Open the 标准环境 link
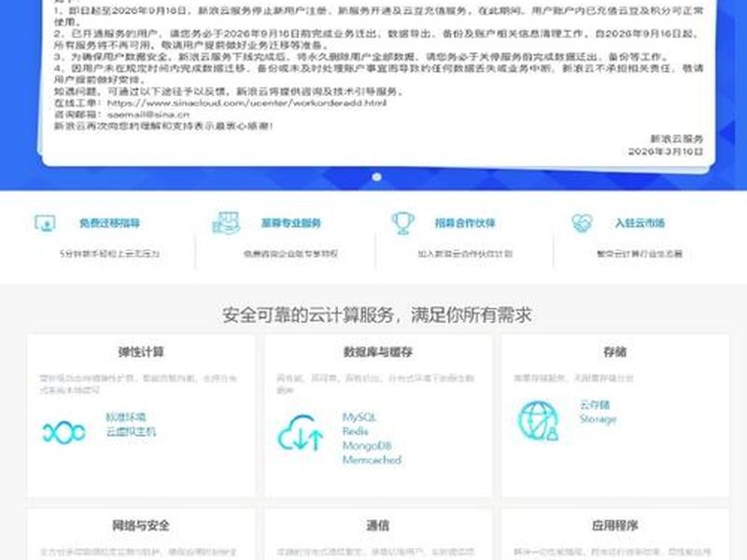The height and width of the screenshot is (560, 747). click(126, 417)
